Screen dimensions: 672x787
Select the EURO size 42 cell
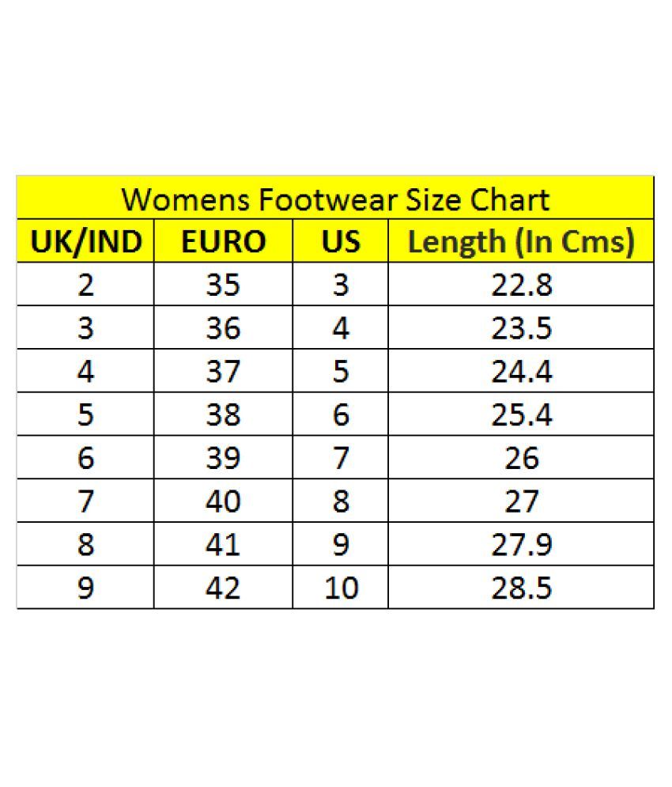pos(223,588)
